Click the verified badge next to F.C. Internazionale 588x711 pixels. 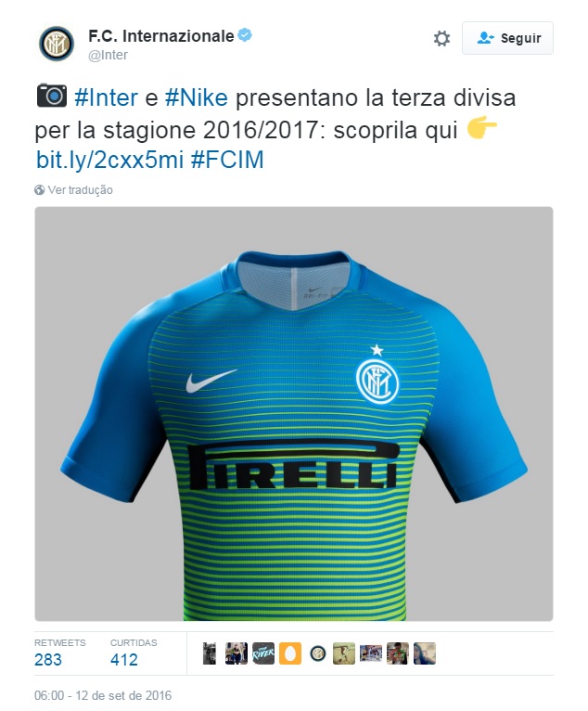pos(245,35)
